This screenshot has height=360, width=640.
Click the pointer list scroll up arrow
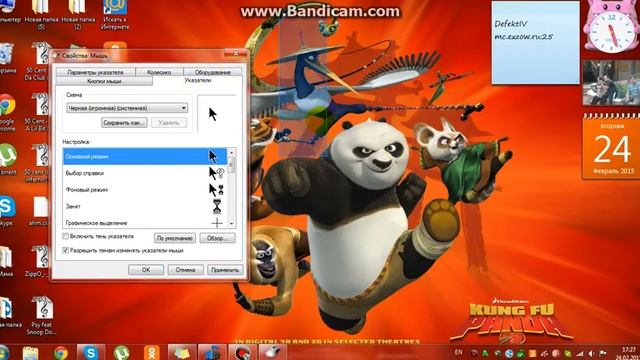pyautogui.click(x=231, y=152)
